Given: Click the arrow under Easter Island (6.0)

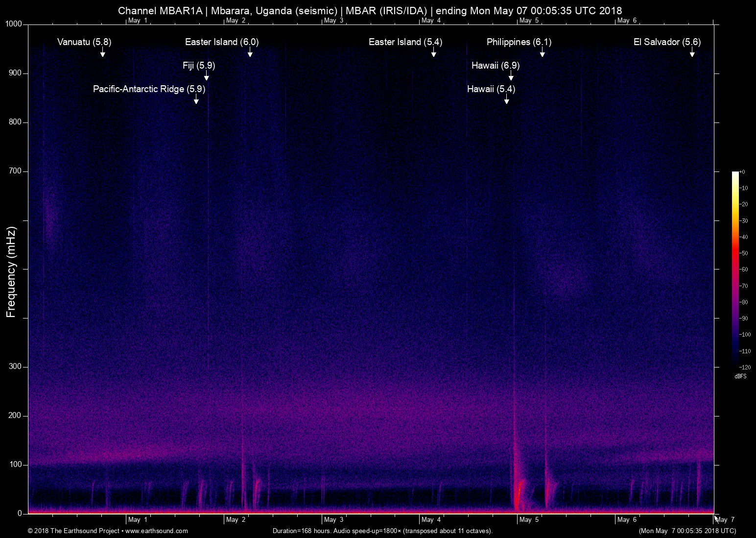Looking at the screenshot, I should [250, 52].
